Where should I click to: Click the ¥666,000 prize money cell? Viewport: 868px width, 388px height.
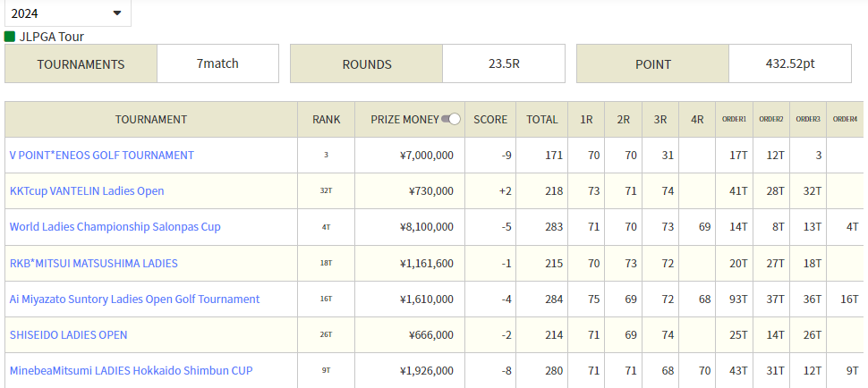click(410, 335)
